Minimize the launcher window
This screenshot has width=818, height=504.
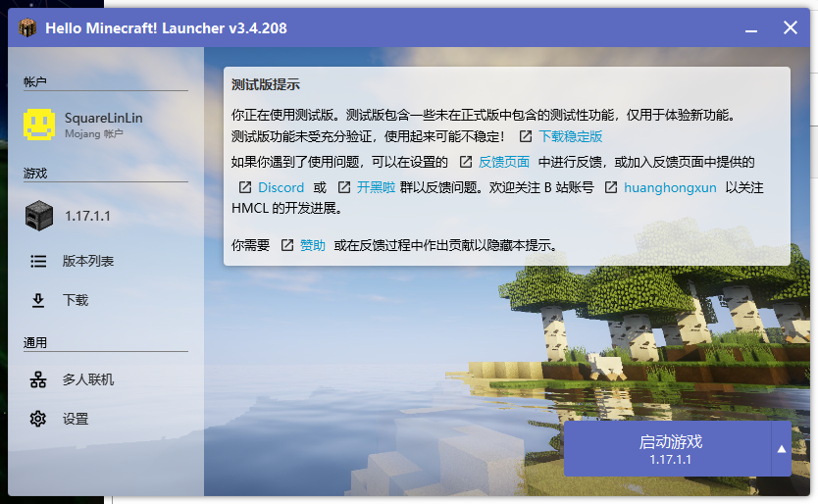click(751, 28)
